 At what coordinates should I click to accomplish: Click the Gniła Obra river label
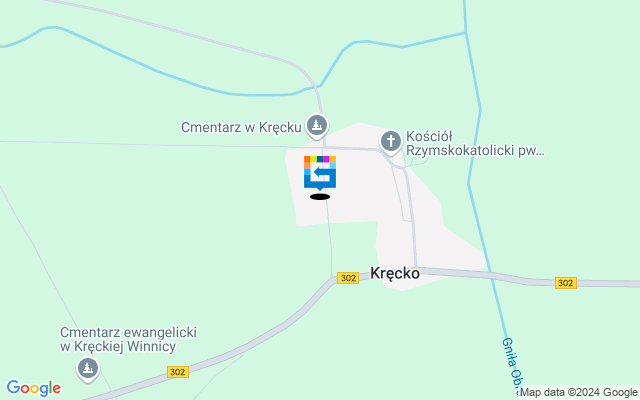pyautogui.click(x=513, y=362)
